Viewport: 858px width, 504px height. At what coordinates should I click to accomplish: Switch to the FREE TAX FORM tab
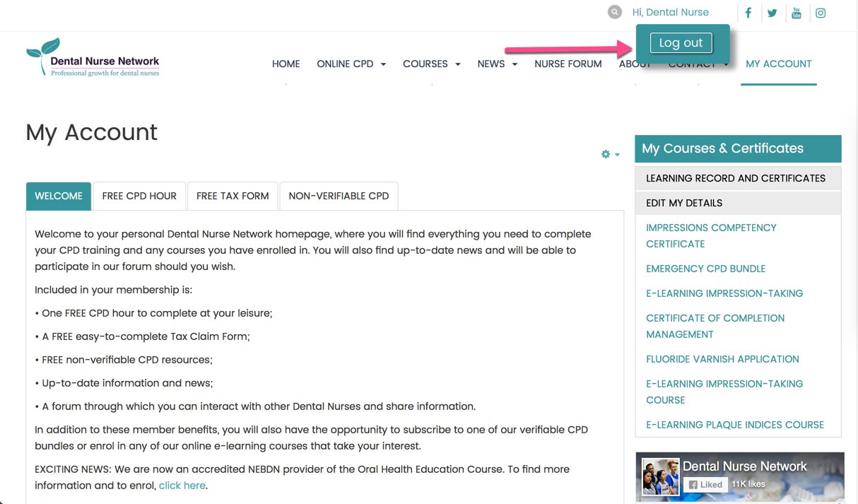tap(233, 196)
